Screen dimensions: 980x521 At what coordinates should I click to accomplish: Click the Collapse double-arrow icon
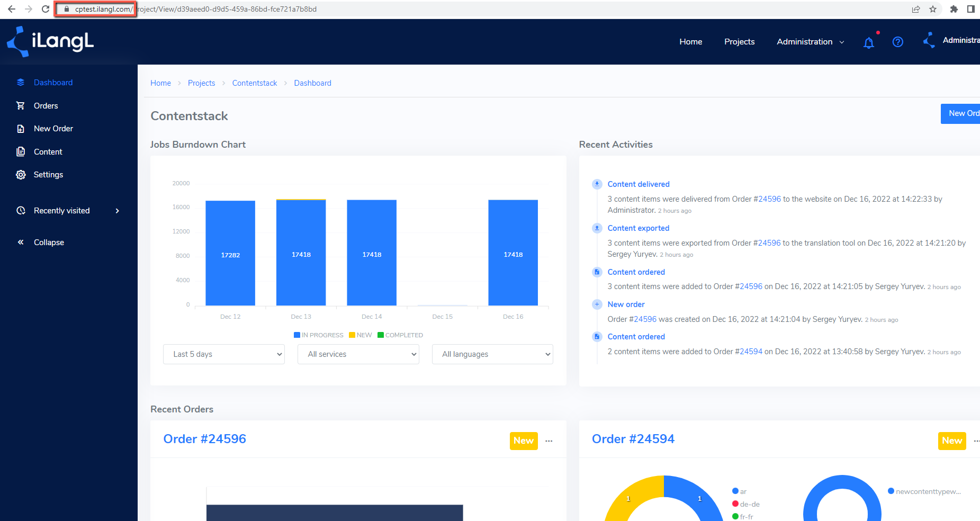[21, 242]
